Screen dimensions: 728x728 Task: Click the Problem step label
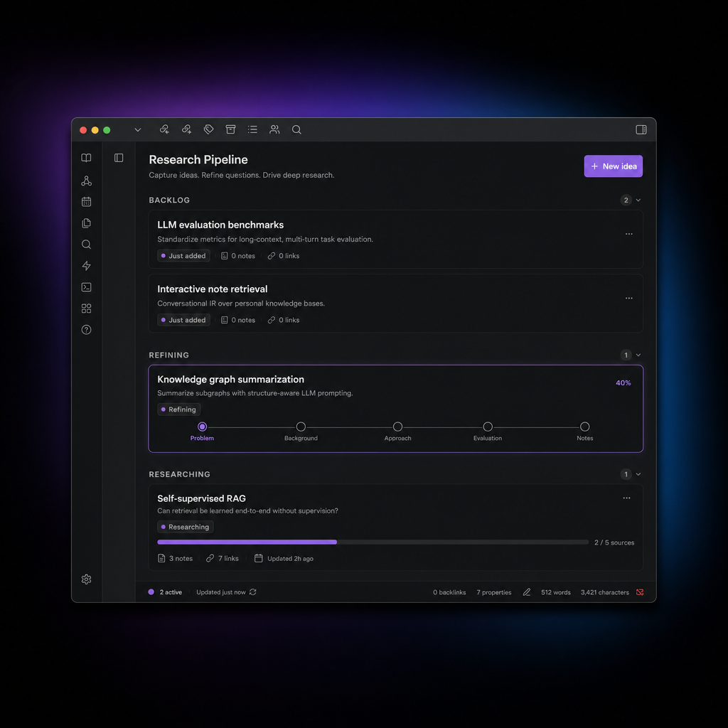[x=202, y=438]
